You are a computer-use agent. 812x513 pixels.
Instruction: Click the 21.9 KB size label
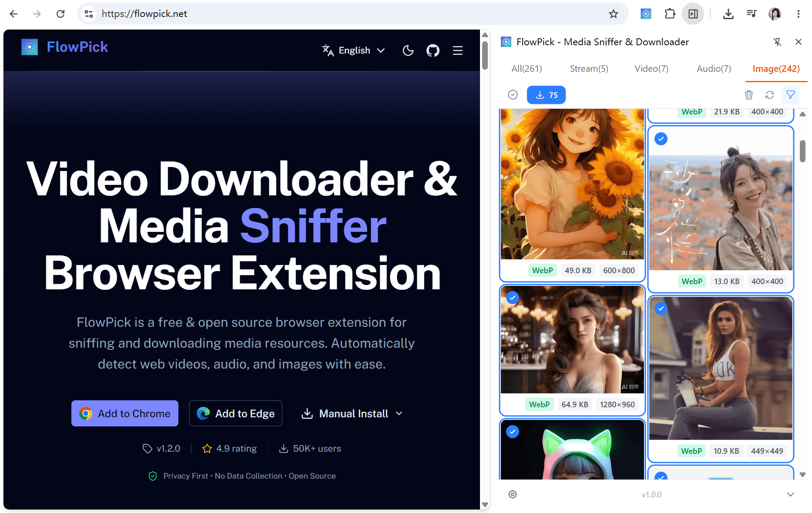click(x=727, y=112)
